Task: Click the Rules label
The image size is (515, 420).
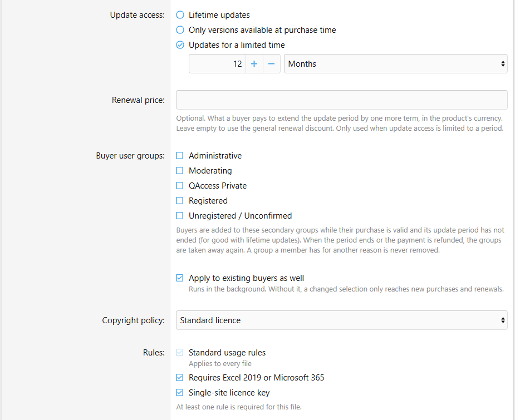Action: (x=154, y=352)
